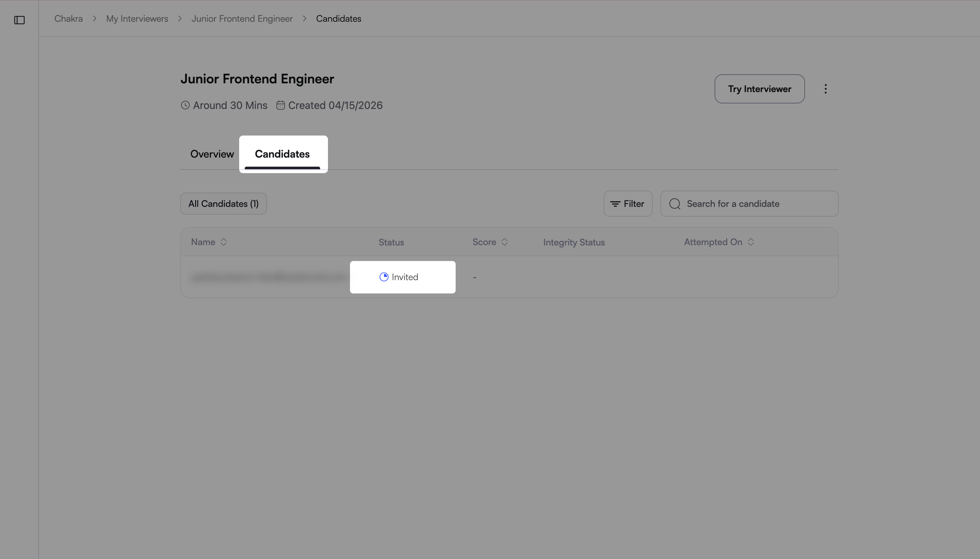Click the clock icon beside Around 30 Mins
Image resolution: width=980 pixels, height=559 pixels.
(x=185, y=105)
